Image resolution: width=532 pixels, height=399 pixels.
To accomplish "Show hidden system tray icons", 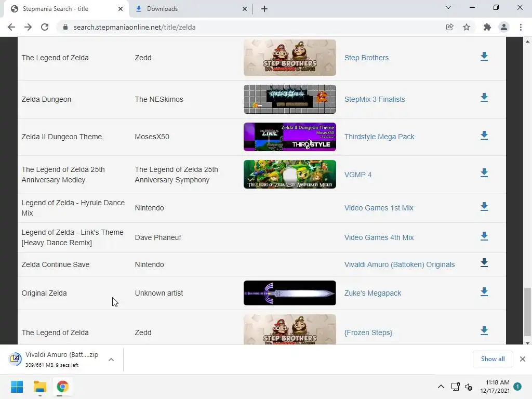I will coord(441,387).
